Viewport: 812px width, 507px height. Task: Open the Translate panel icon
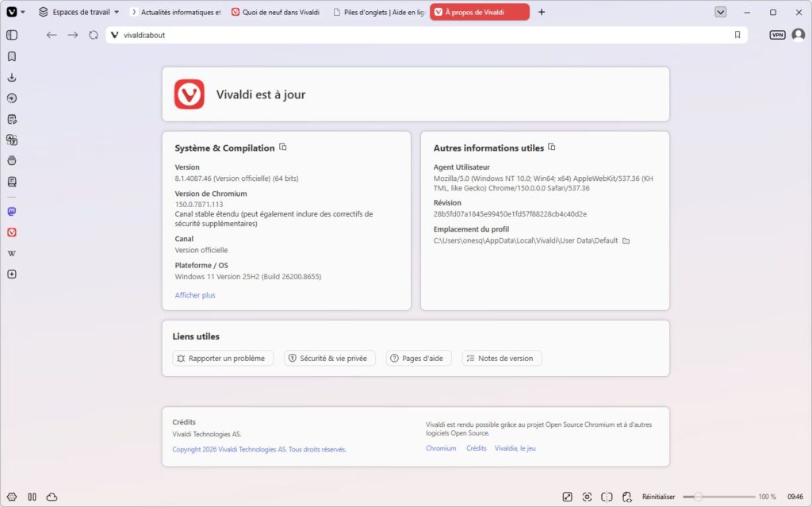pyautogui.click(x=12, y=140)
